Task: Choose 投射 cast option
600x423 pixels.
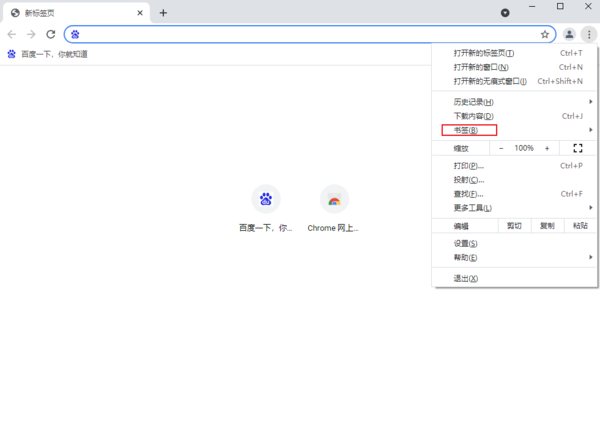Action: pyautogui.click(x=514, y=180)
